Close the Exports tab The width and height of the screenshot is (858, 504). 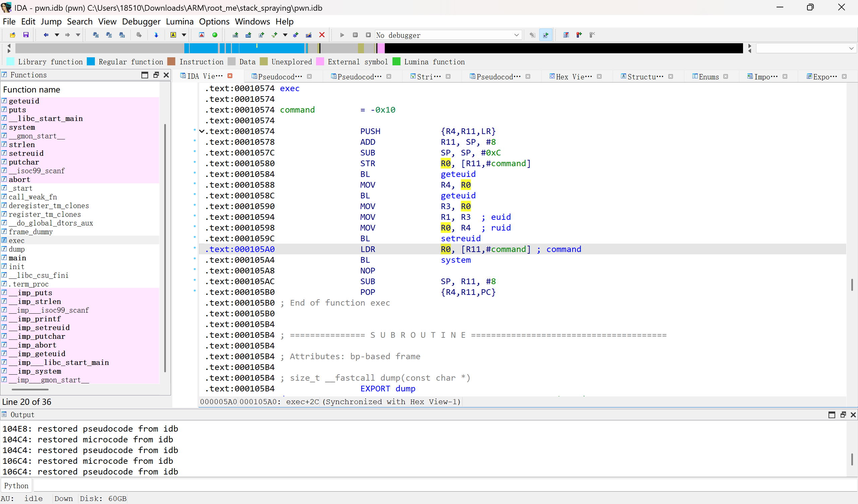[x=844, y=77]
